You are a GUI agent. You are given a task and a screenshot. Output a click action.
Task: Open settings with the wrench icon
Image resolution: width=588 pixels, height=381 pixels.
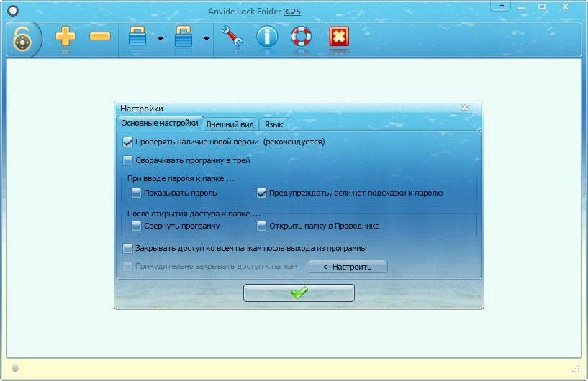(x=232, y=36)
